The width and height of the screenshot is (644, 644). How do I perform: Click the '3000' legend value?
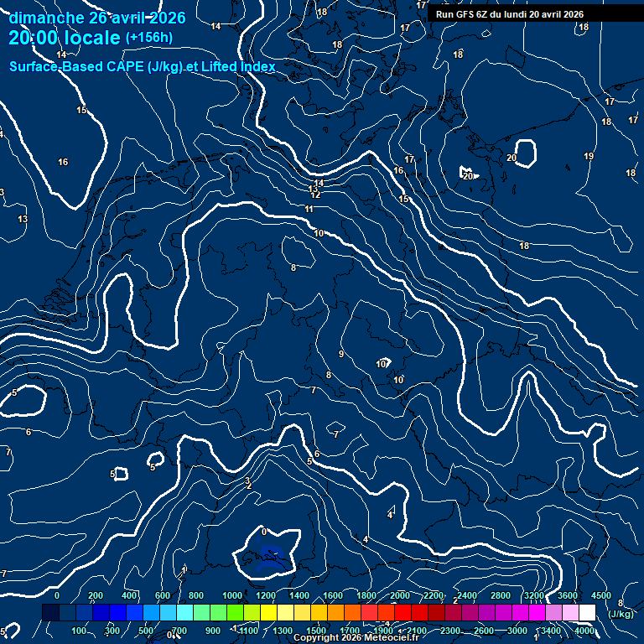[x=517, y=631]
